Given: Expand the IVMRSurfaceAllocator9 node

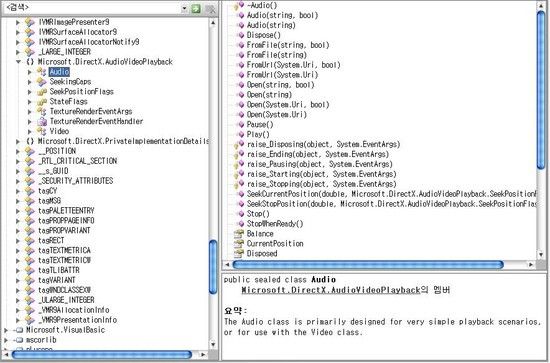Looking at the screenshot, I should tap(18, 32).
